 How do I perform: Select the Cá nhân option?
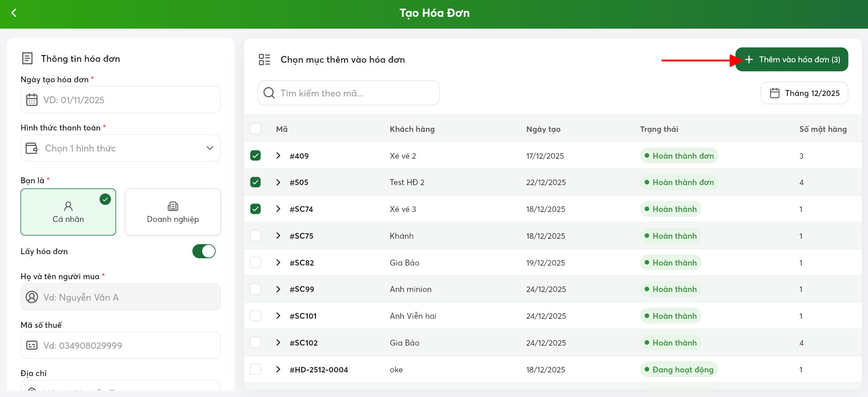click(x=68, y=212)
